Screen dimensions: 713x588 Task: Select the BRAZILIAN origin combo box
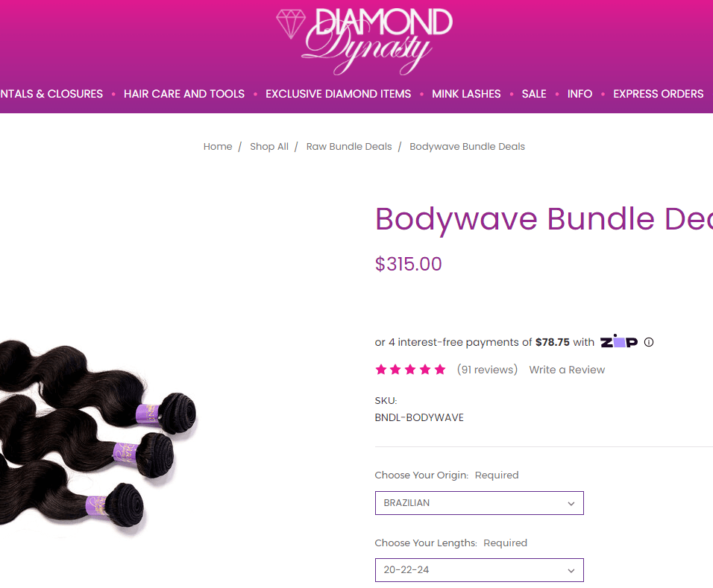480,503
